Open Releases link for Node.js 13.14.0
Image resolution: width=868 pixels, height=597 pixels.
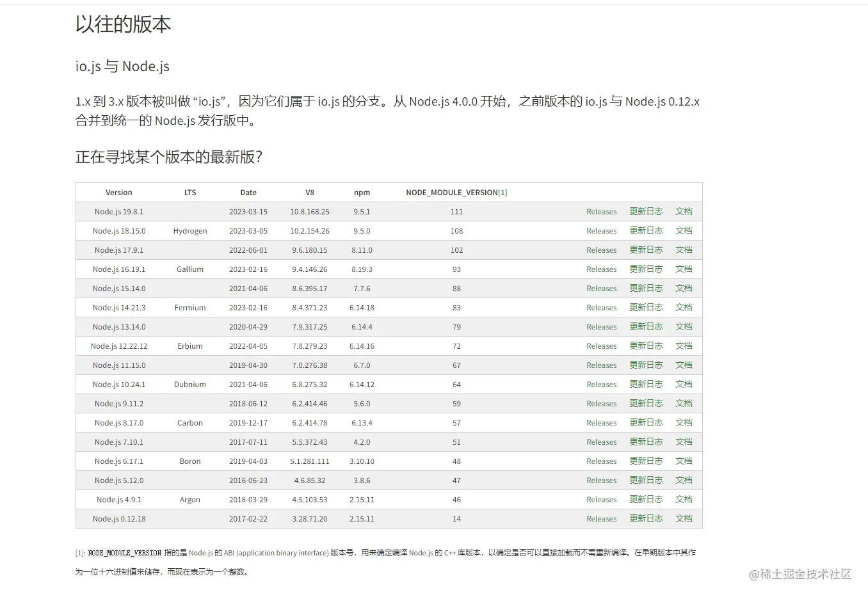601,327
